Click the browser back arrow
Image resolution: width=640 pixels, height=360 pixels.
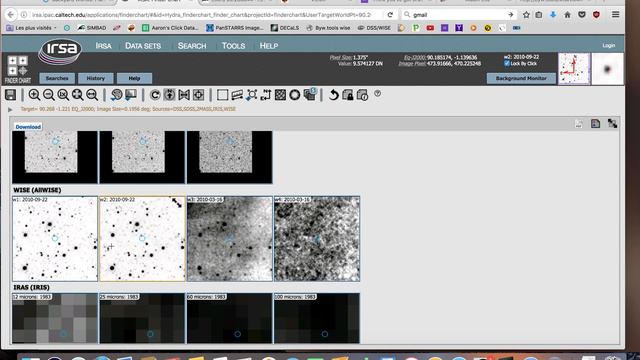pos(11,15)
